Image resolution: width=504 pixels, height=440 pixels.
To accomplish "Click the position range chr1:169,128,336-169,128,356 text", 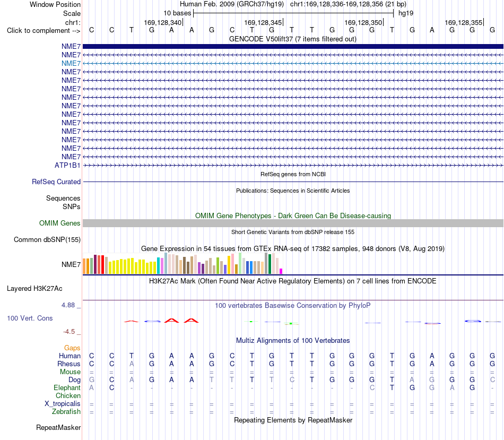I will pos(336,4).
